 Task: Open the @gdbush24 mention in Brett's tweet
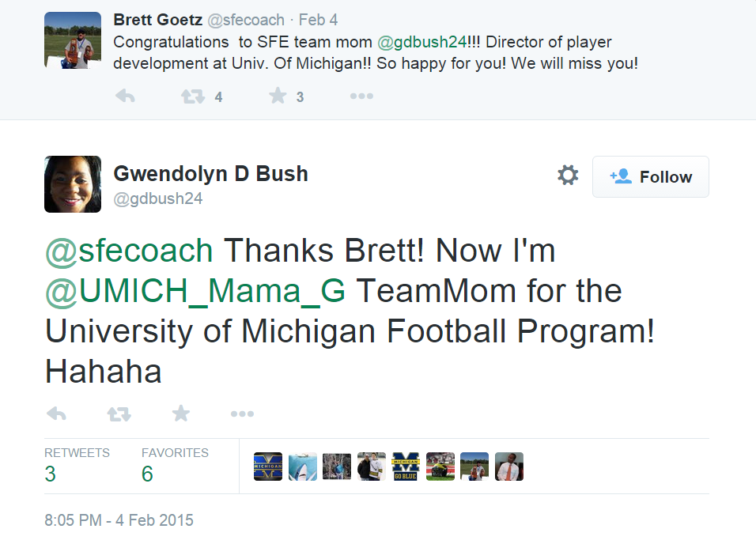click(422, 42)
